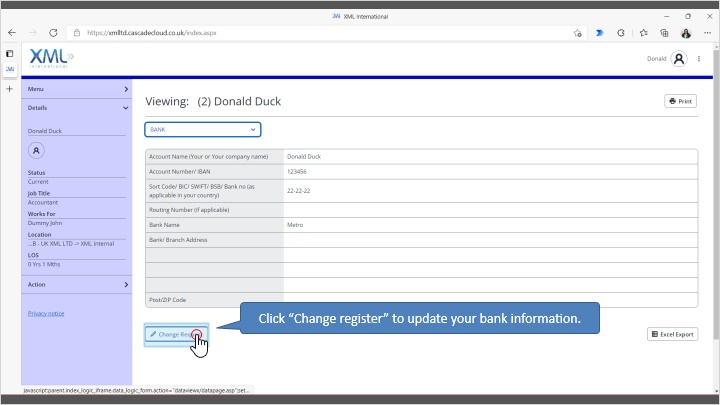Refresh the browser page
Screen dimensions: 720x405
(x=53, y=32)
